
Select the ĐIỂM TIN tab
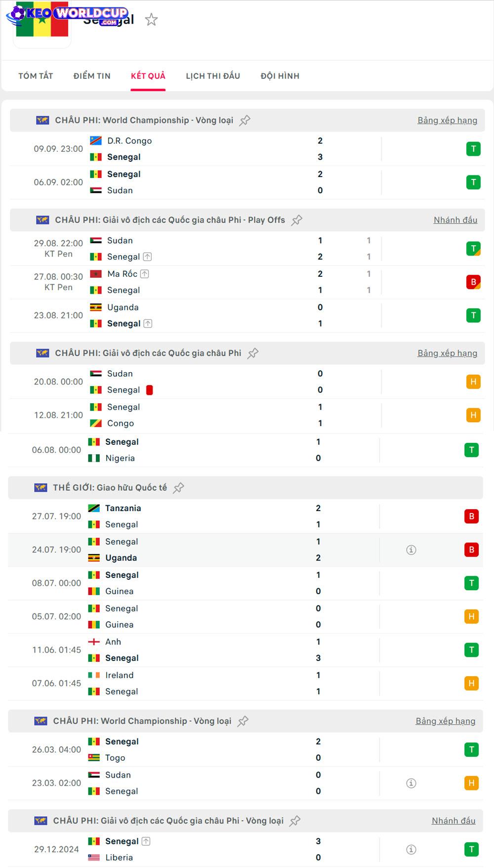tap(92, 76)
